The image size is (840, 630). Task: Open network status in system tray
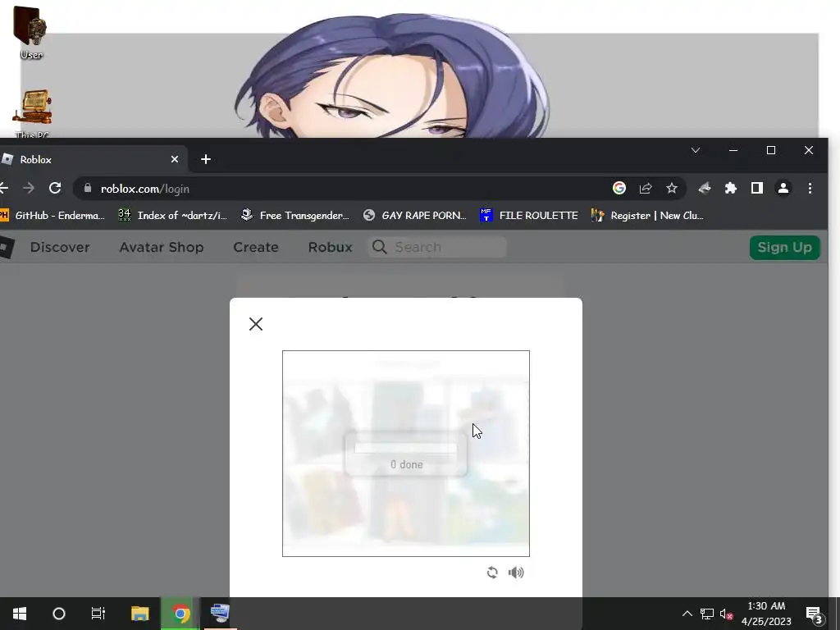pyautogui.click(x=707, y=614)
